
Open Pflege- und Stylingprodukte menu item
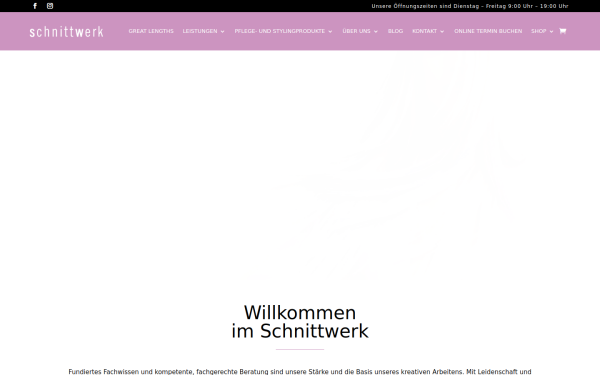click(x=280, y=31)
